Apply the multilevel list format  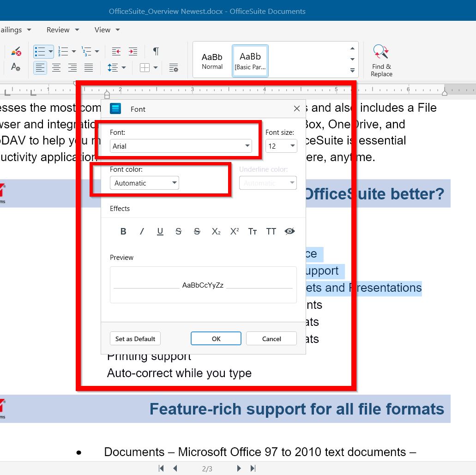point(86,51)
